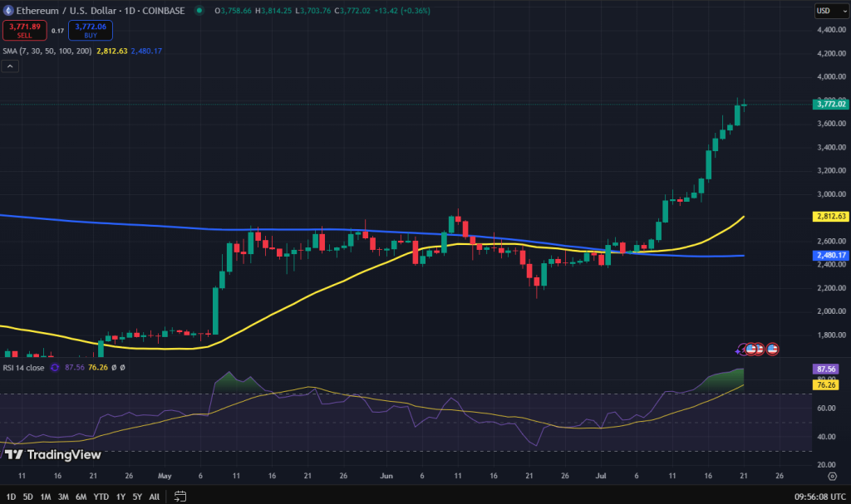This screenshot has width=851, height=504.
Task: Click the May label on the date axis
Action: coord(165,476)
